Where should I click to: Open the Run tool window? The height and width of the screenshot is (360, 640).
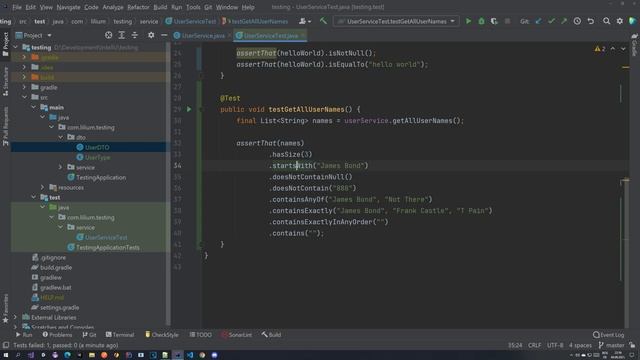click(24, 335)
